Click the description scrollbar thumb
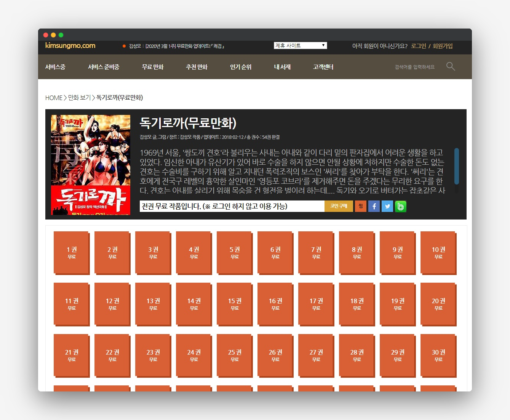 point(457,166)
